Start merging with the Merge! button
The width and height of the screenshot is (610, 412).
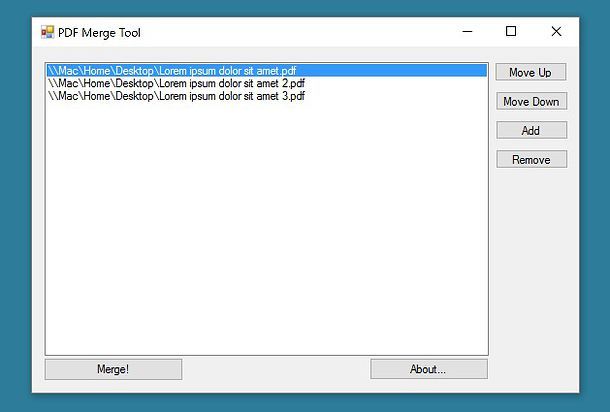[x=113, y=369]
